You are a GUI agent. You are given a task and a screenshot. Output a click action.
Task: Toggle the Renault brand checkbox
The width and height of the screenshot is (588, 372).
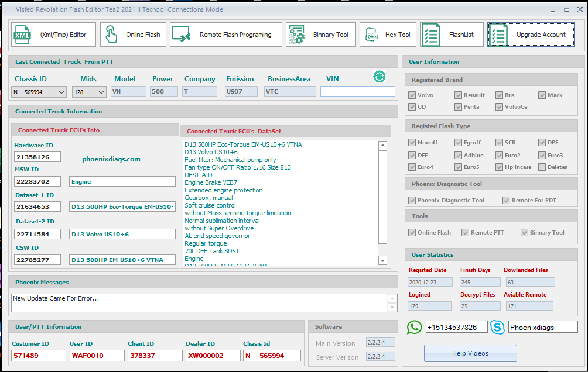[458, 95]
